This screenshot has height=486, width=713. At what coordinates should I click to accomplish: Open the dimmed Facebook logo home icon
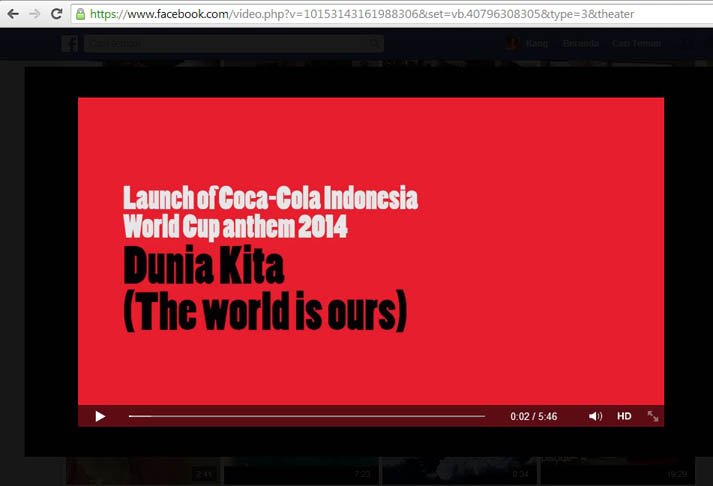(70, 44)
